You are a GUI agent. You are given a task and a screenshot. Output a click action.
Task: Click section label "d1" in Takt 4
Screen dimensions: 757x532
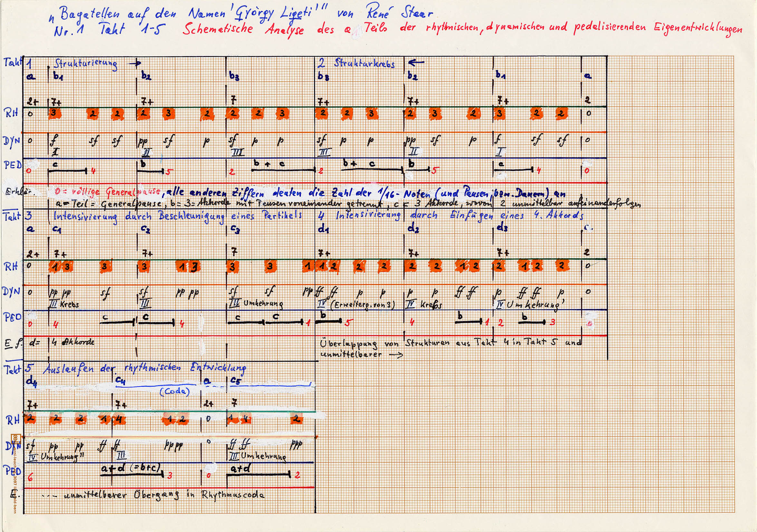coord(323,228)
